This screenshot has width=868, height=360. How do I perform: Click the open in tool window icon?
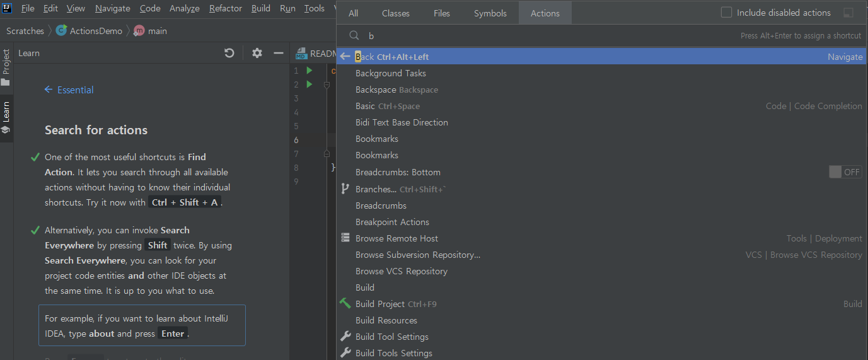click(x=848, y=13)
